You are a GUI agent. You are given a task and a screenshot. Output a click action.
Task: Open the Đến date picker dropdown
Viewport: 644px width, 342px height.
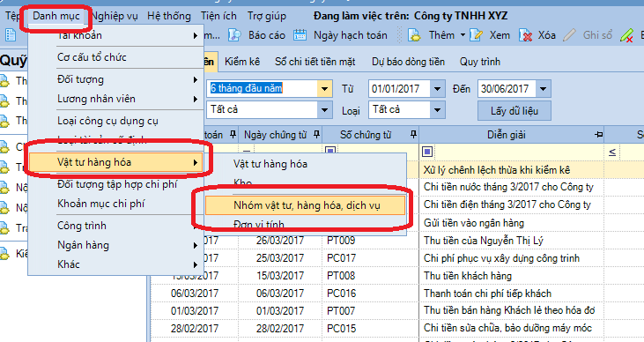coord(544,88)
